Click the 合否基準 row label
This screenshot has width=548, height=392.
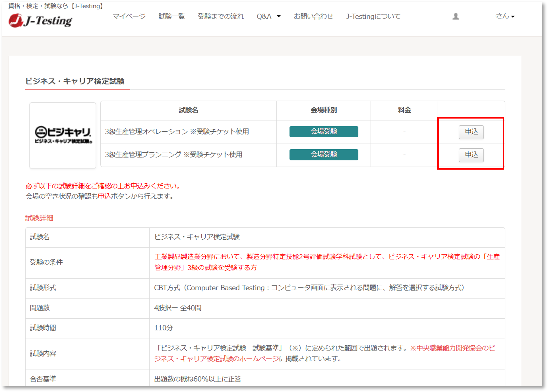43,379
